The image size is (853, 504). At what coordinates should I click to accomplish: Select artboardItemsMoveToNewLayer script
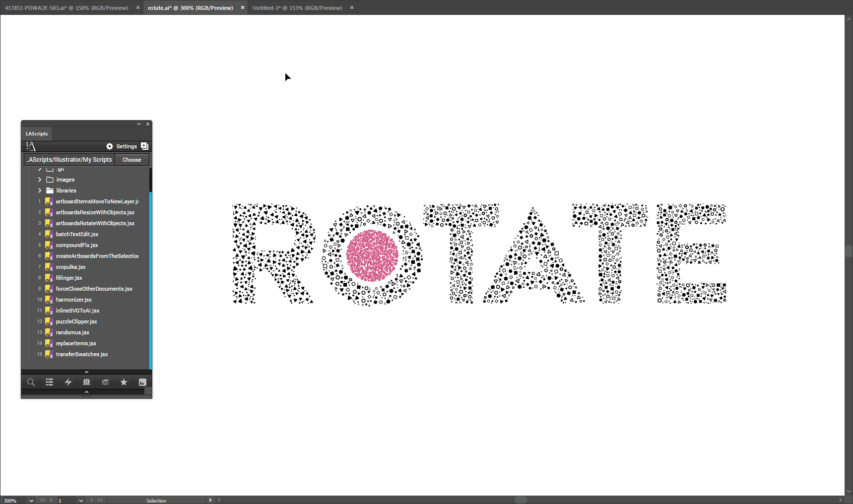[85, 201]
